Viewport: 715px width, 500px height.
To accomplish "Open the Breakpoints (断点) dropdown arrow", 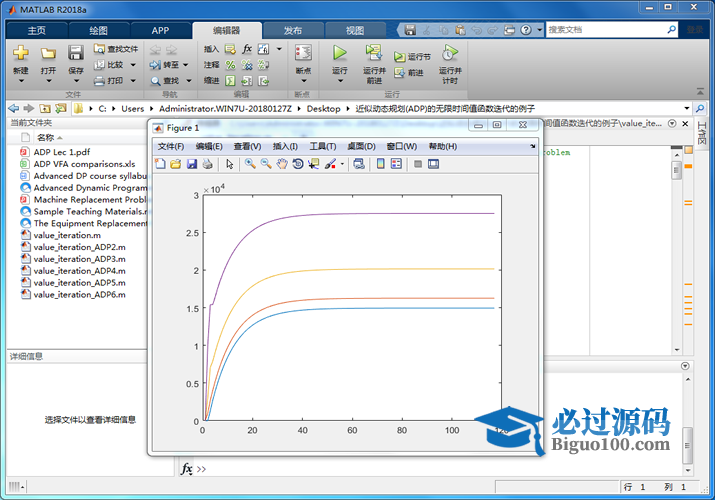I will [x=304, y=81].
